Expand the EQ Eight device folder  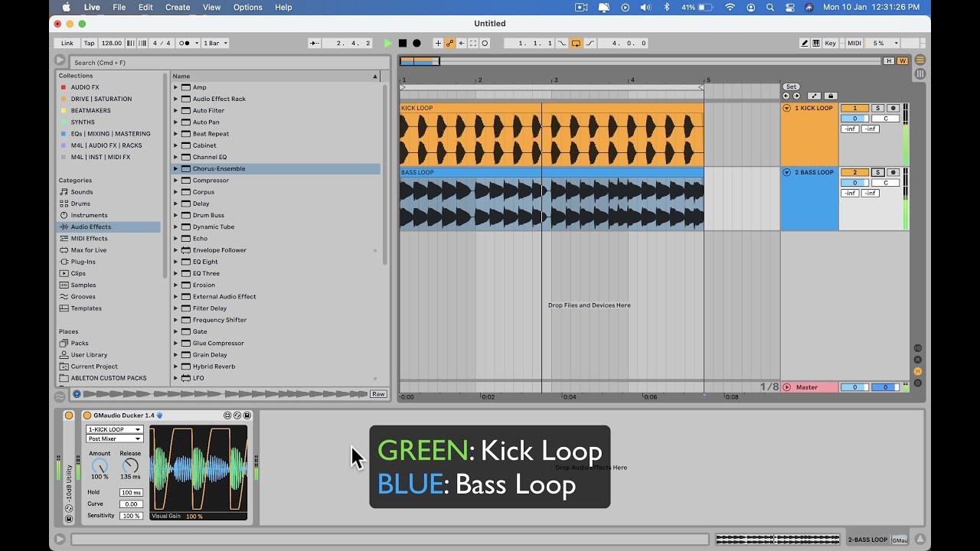[x=175, y=262]
